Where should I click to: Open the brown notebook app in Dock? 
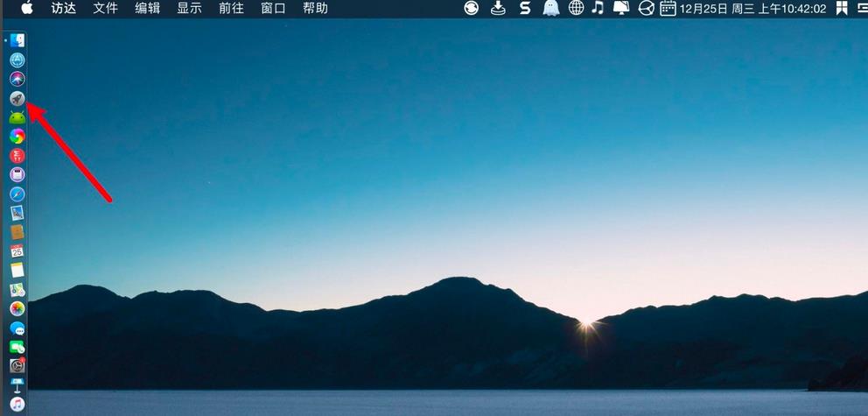click(x=17, y=232)
